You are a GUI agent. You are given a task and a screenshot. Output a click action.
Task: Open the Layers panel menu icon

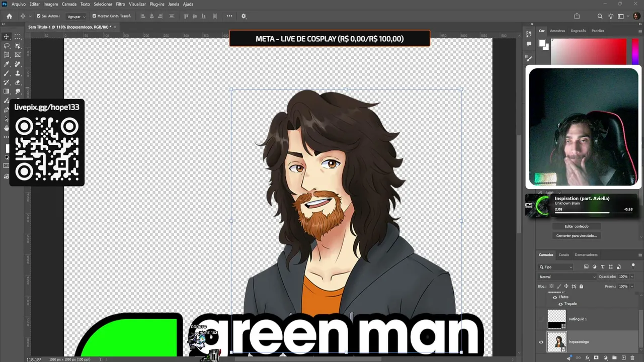tap(639, 255)
